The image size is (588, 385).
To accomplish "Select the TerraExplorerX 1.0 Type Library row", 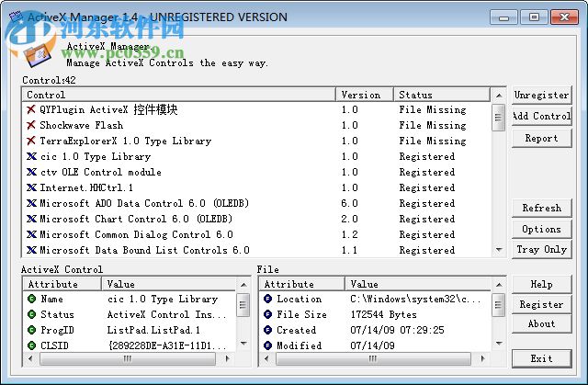I will [x=256, y=141].
